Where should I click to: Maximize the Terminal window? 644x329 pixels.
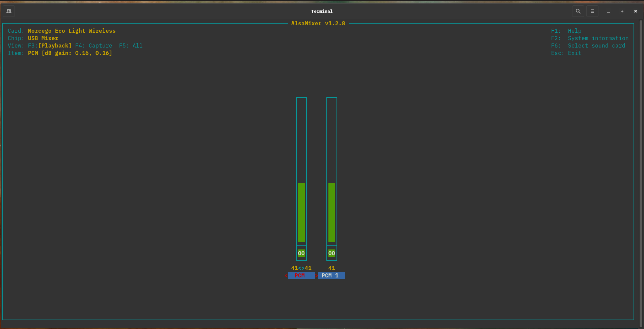(622, 11)
